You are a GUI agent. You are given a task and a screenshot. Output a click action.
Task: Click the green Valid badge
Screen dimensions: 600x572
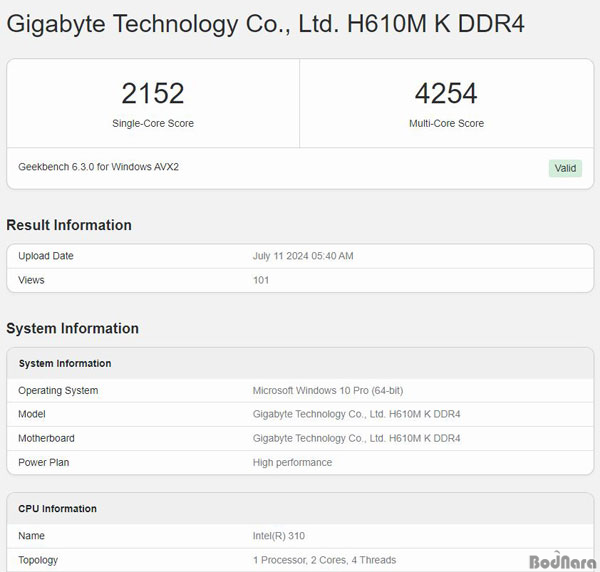565,168
